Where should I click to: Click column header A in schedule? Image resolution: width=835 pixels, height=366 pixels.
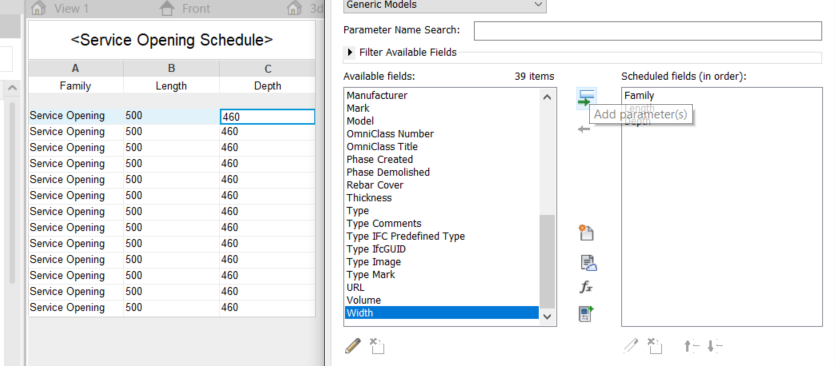(76, 69)
